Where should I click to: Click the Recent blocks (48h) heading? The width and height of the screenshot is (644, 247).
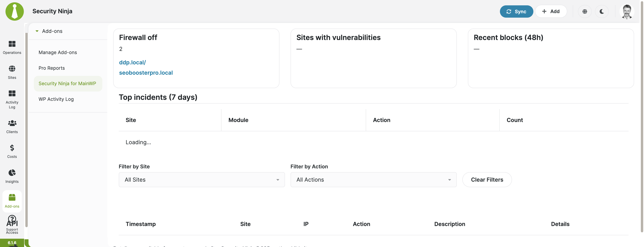pos(508,38)
